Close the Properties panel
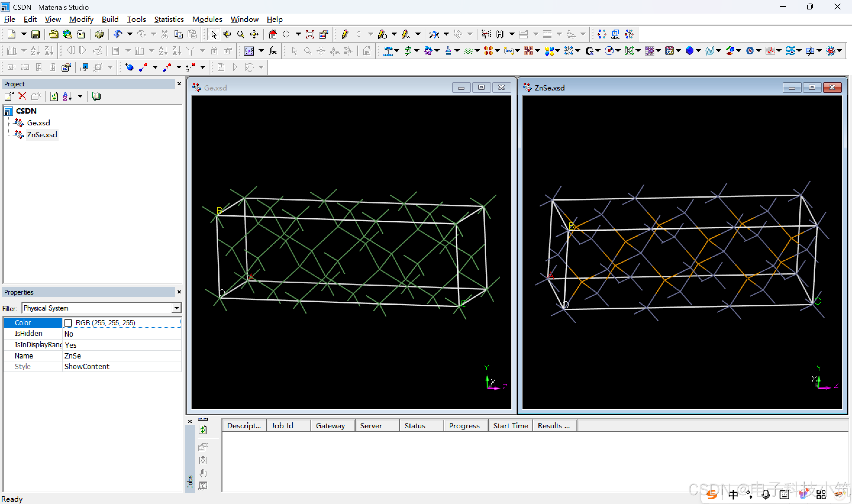 pyautogui.click(x=179, y=292)
